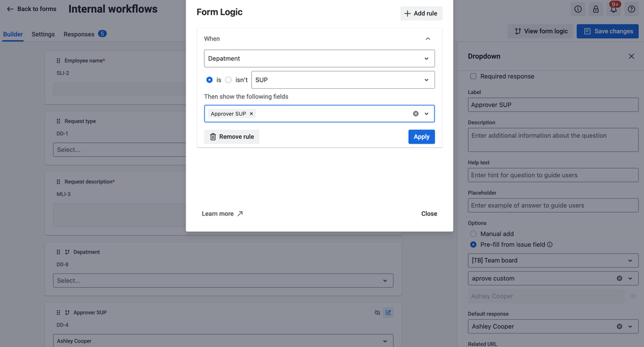Switch to the Builder tab
Image resolution: width=644 pixels, height=347 pixels.
pyautogui.click(x=13, y=34)
